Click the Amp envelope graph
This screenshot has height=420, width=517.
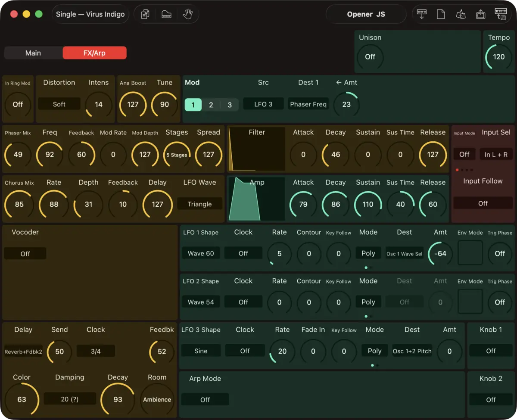pyautogui.click(x=256, y=199)
